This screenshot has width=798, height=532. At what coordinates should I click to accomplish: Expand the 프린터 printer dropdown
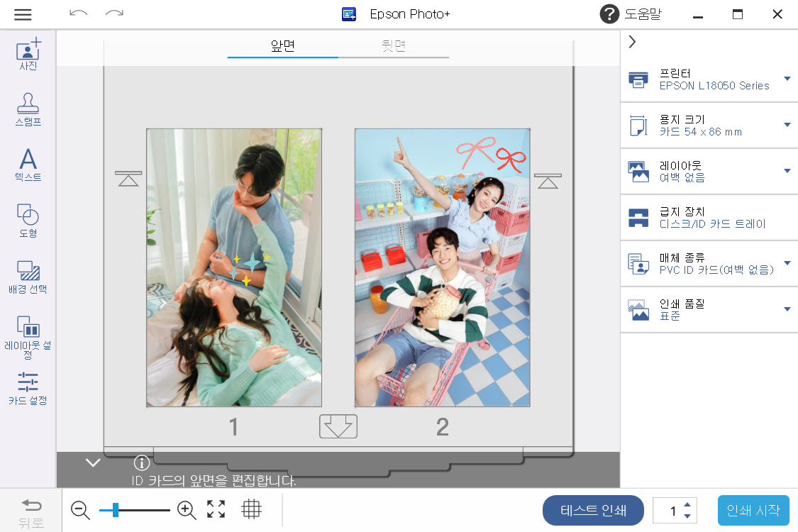pyautogui.click(x=787, y=79)
